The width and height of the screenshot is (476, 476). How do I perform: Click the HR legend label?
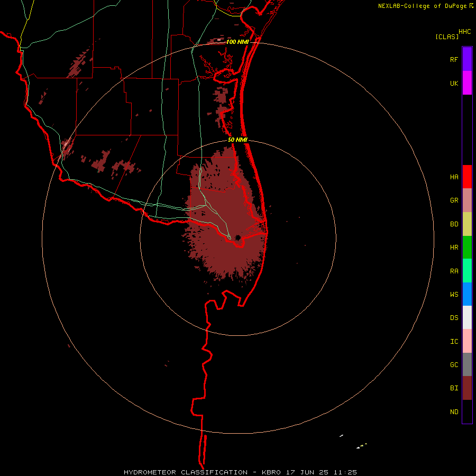tap(454, 248)
